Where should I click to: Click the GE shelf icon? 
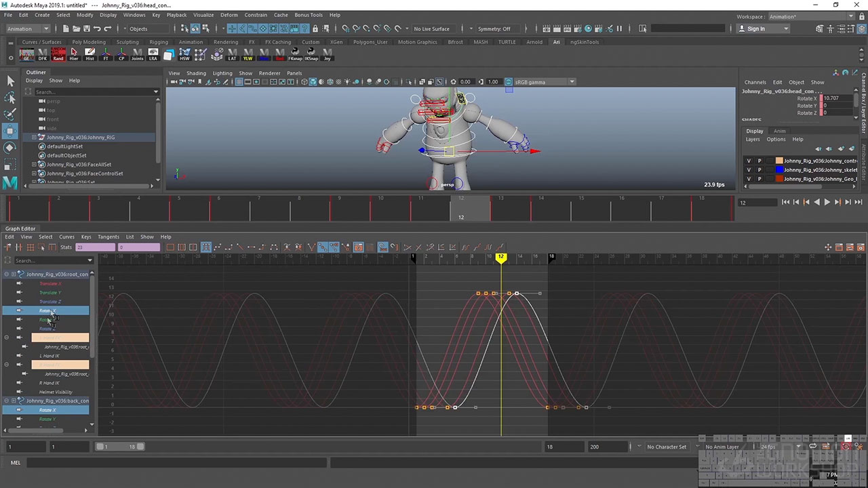pyautogui.click(x=26, y=54)
